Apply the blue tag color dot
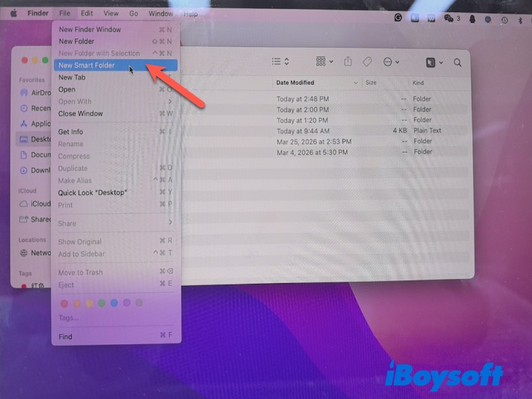This screenshot has width=532, height=399. coord(114,303)
